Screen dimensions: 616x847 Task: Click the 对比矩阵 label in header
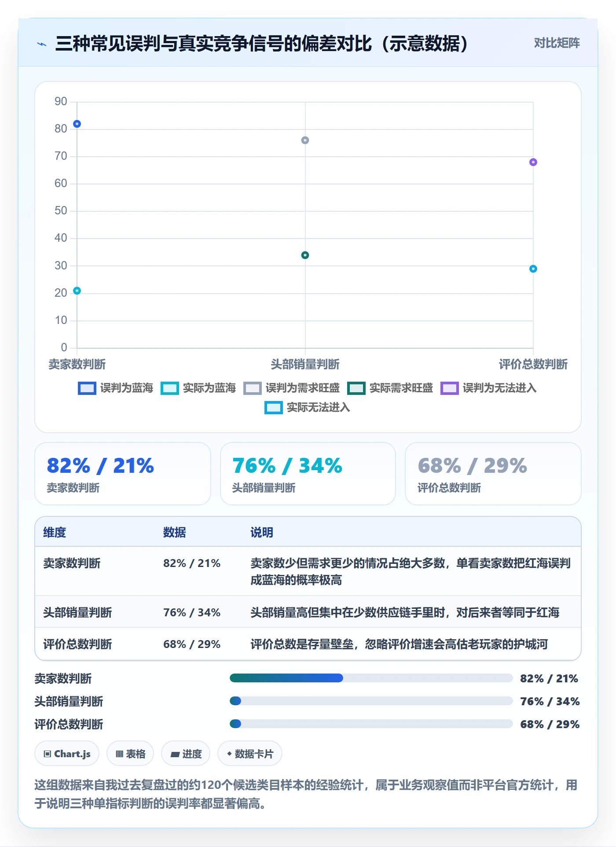pos(557,43)
